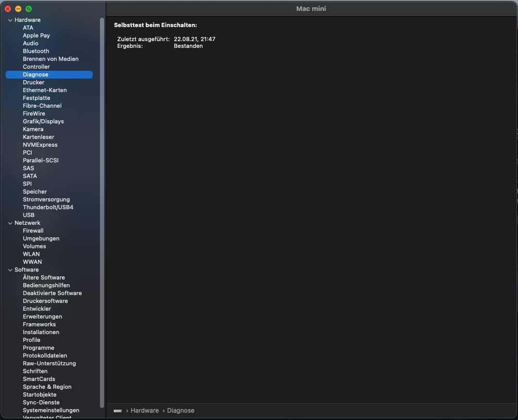Open the Installationen entry

click(x=41, y=332)
